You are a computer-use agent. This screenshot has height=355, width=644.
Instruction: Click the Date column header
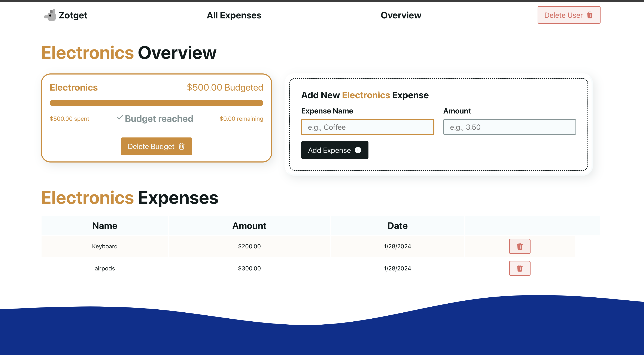(x=397, y=226)
